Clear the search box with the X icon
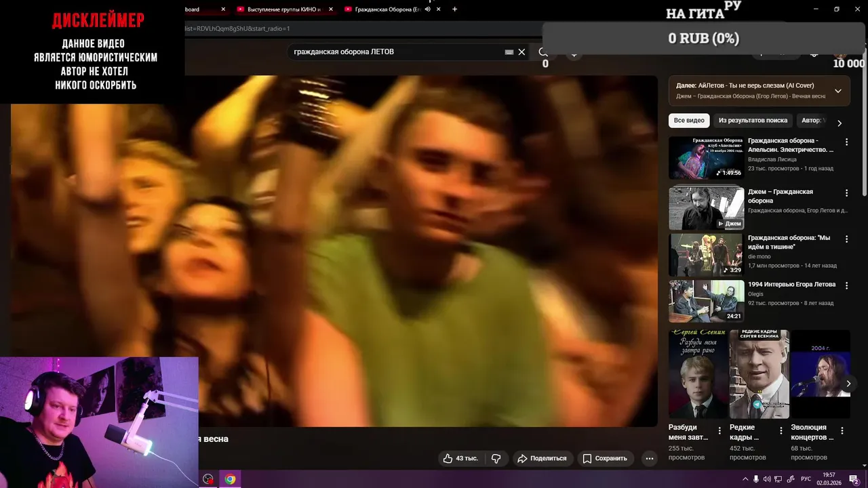868x488 pixels. coord(521,52)
